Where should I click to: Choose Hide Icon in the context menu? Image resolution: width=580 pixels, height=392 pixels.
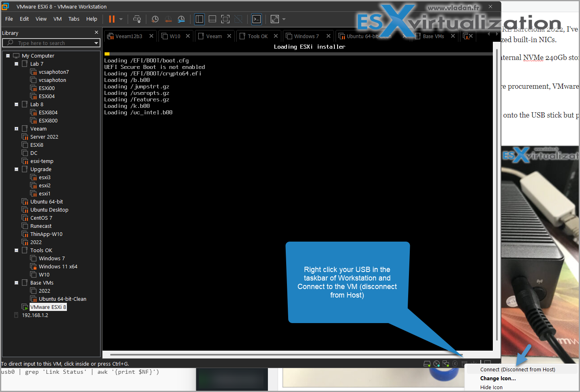pyautogui.click(x=491, y=387)
